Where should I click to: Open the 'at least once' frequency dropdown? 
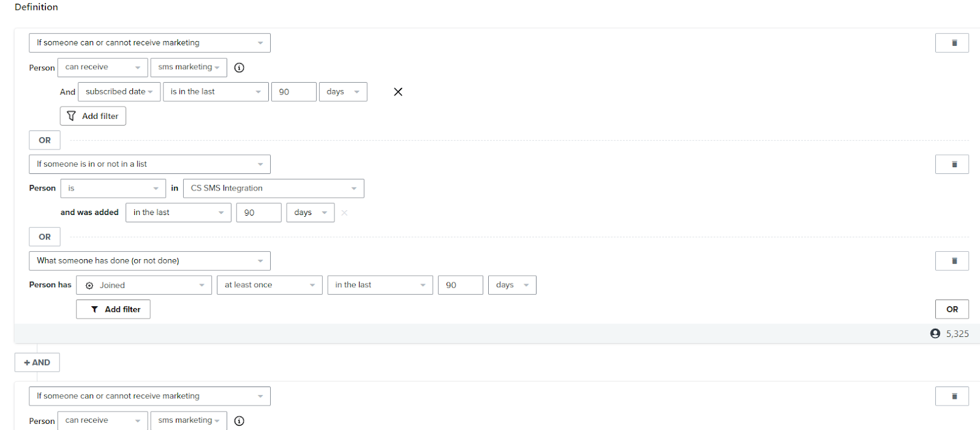coord(269,285)
